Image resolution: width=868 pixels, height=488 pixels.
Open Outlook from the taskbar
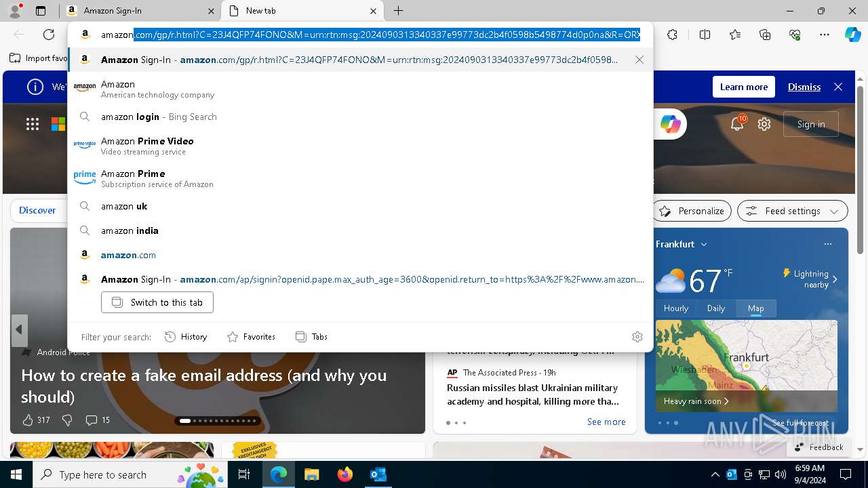[x=378, y=474]
